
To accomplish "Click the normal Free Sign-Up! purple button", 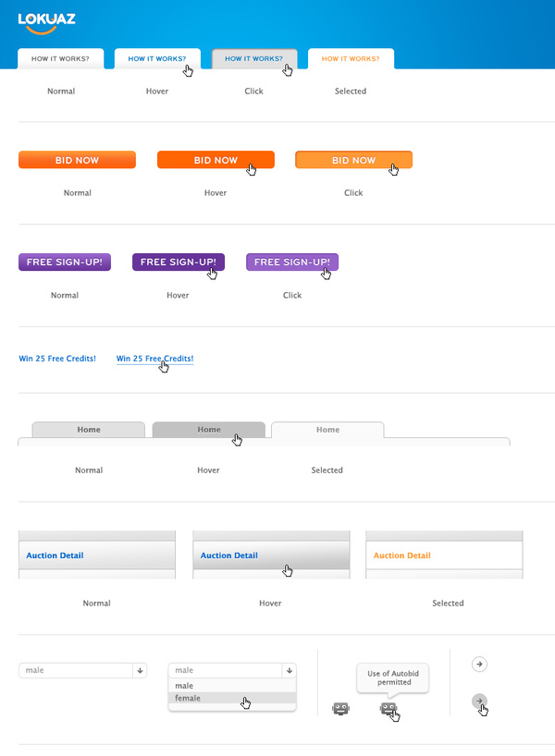I will pos(65,262).
